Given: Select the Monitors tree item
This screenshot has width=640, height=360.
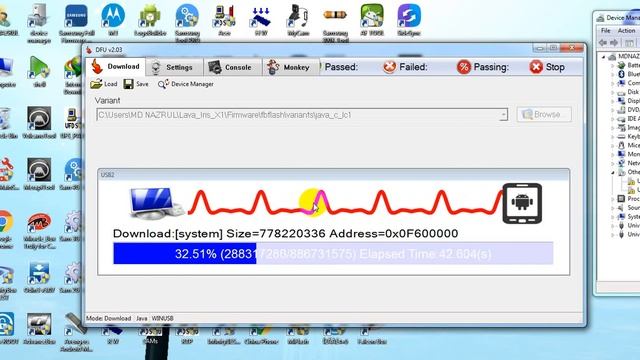Looking at the screenshot, I should tap(629, 154).
